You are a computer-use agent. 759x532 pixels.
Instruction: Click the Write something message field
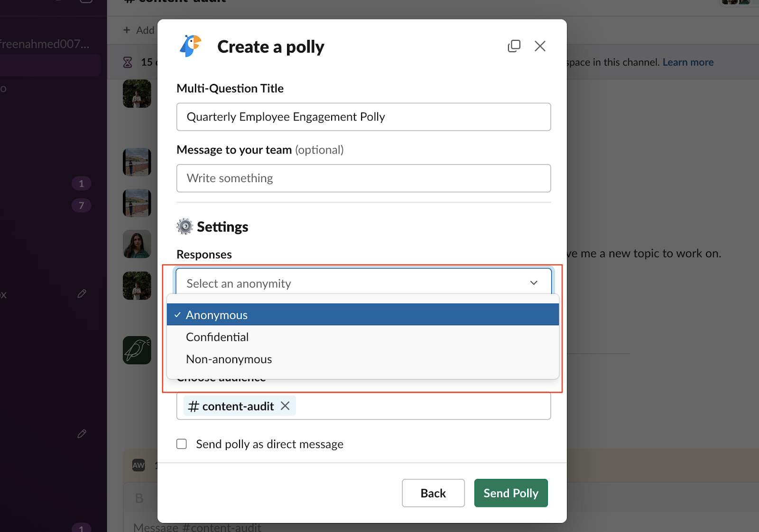(x=363, y=178)
